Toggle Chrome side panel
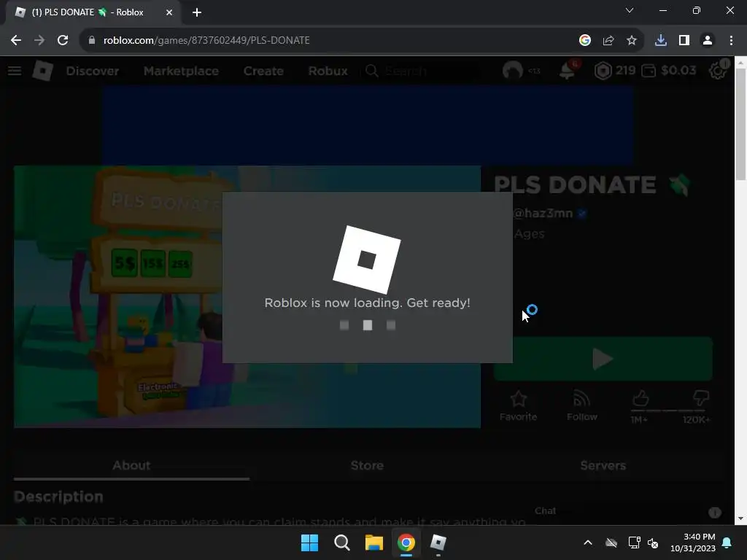The image size is (747, 560). tap(684, 41)
